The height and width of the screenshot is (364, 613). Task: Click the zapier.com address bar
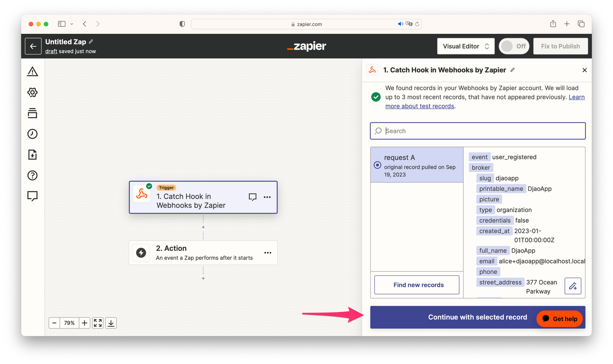[306, 24]
